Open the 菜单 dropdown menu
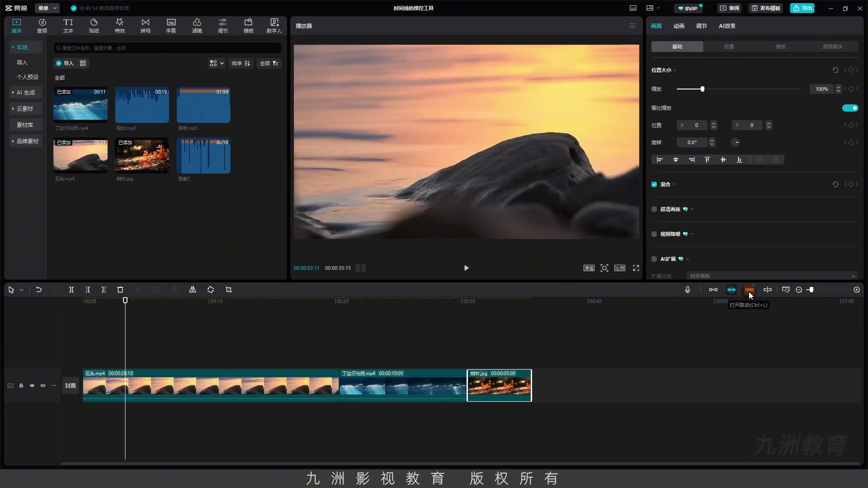 (x=47, y=8)
